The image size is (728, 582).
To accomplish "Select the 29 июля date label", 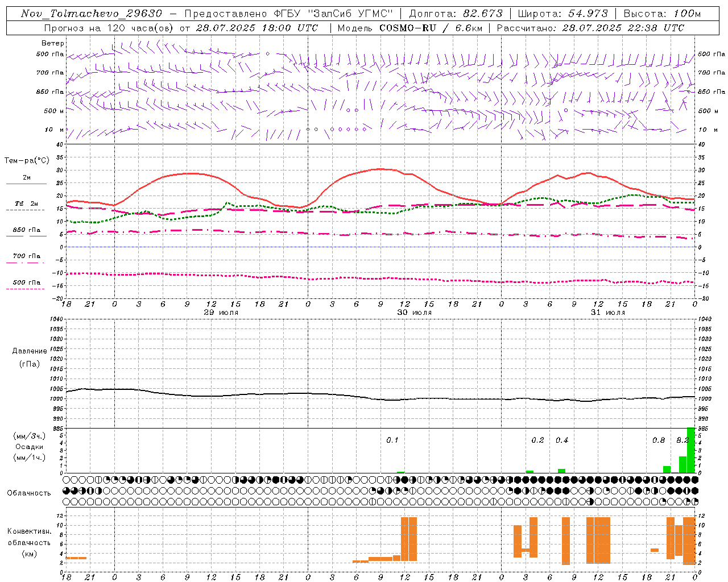I will coord(221,313).
